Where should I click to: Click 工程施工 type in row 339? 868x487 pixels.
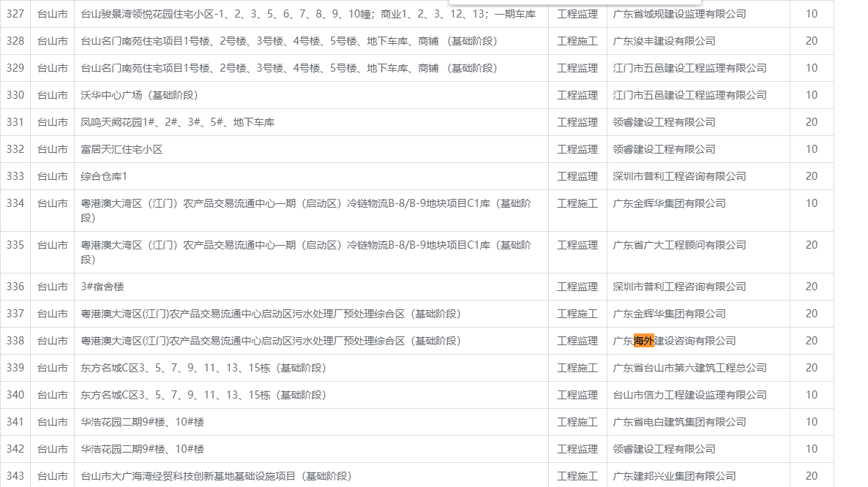click(577, 368)
